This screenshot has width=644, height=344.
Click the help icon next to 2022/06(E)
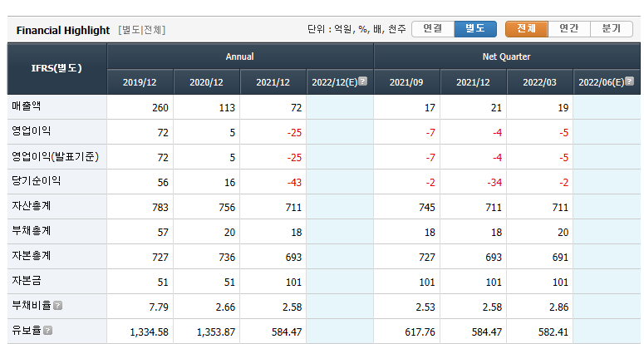629,81
